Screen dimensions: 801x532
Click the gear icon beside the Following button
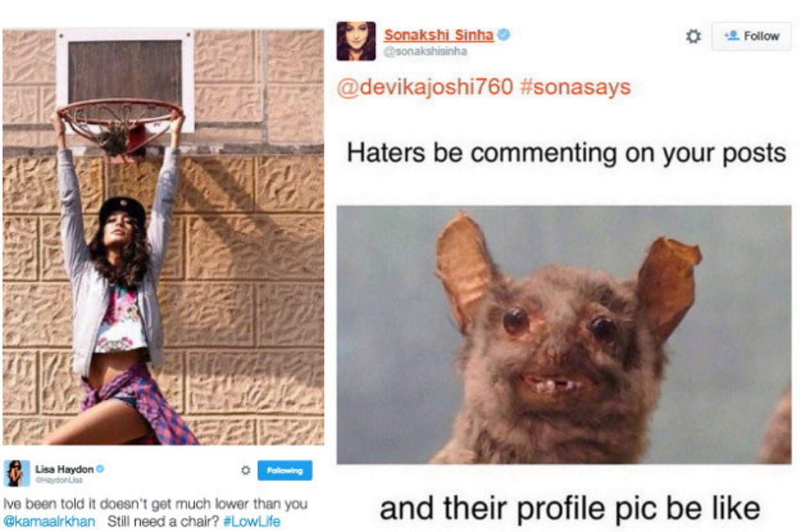click(244, 470)
